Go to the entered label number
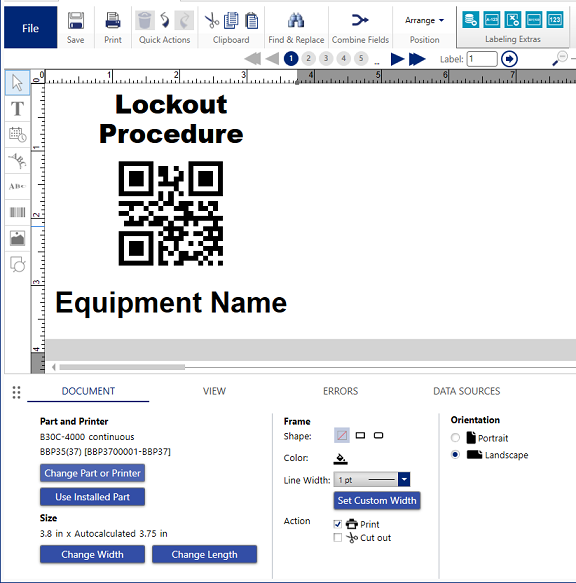 [509, 59]
